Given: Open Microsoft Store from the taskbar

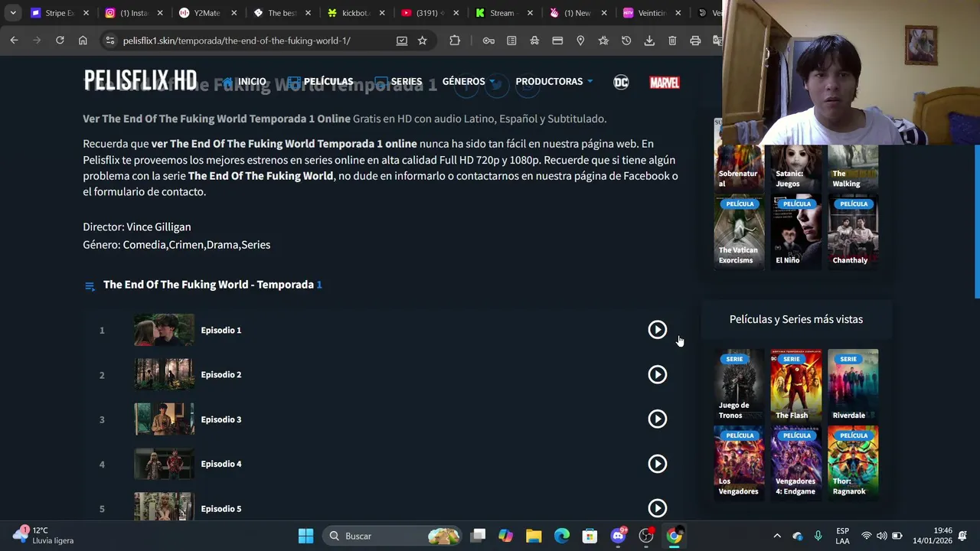Looking at the screenshot, I should 590,536.
